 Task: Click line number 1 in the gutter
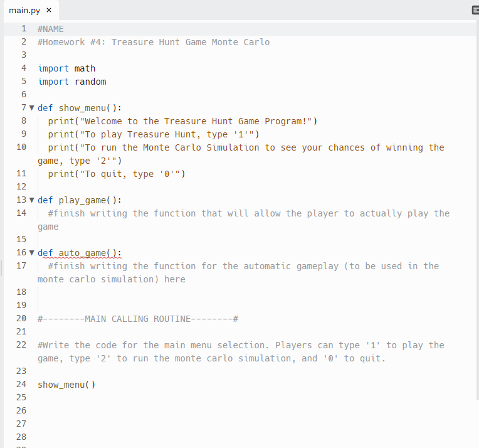click(x=24, y=29)
